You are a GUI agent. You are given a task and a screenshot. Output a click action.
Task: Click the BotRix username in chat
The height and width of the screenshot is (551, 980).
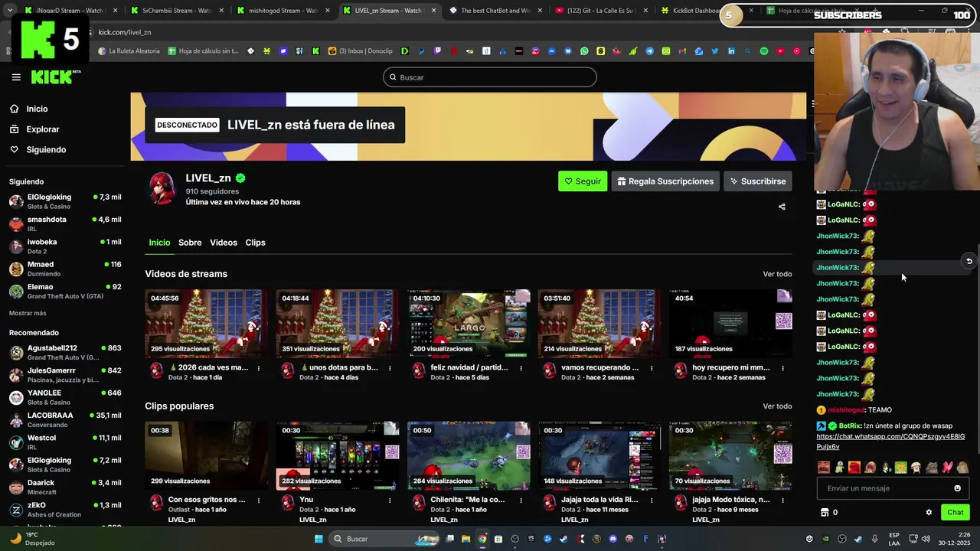coord(850,425)
